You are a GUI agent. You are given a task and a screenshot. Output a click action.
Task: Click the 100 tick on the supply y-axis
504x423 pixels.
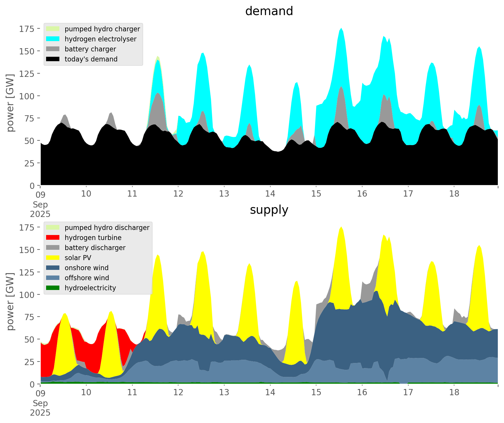pyautogui.click(x=27, y=295)
